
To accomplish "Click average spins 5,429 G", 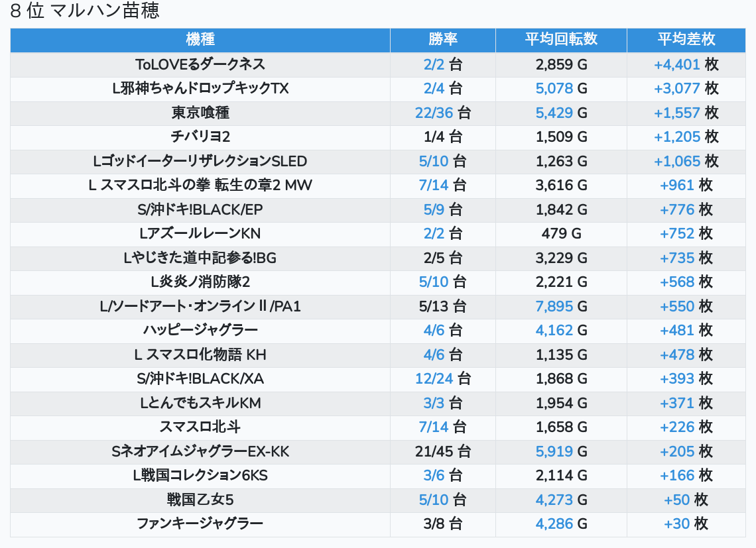I will 561,113.
